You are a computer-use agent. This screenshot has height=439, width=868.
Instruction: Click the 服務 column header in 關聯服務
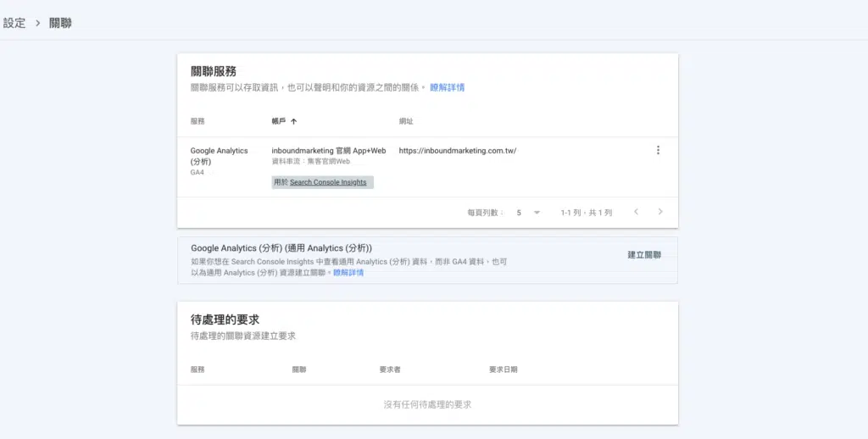coord(198,121)
